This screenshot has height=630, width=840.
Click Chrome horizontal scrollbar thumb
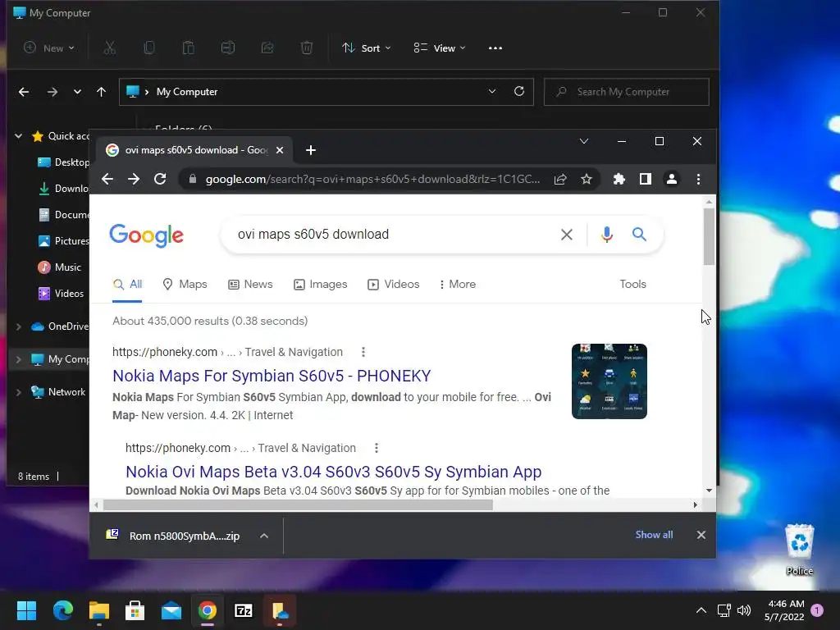[298, 504]
